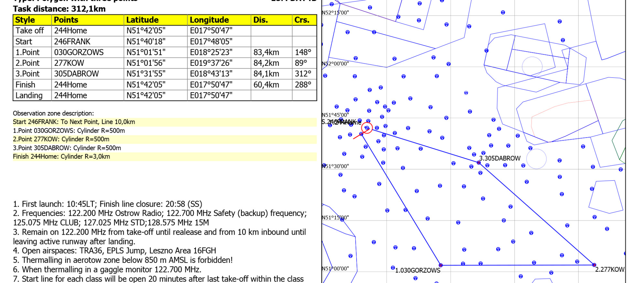
Task: Click the N51°30'00" latitude label
Action: tap(336, 166)
